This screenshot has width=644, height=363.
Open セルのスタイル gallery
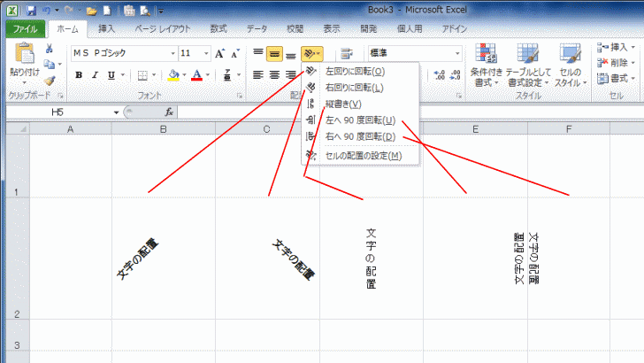(x=570, y=66)
